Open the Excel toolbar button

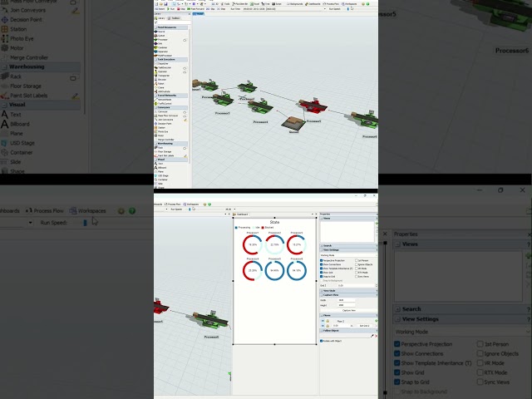tap(256, 4)
